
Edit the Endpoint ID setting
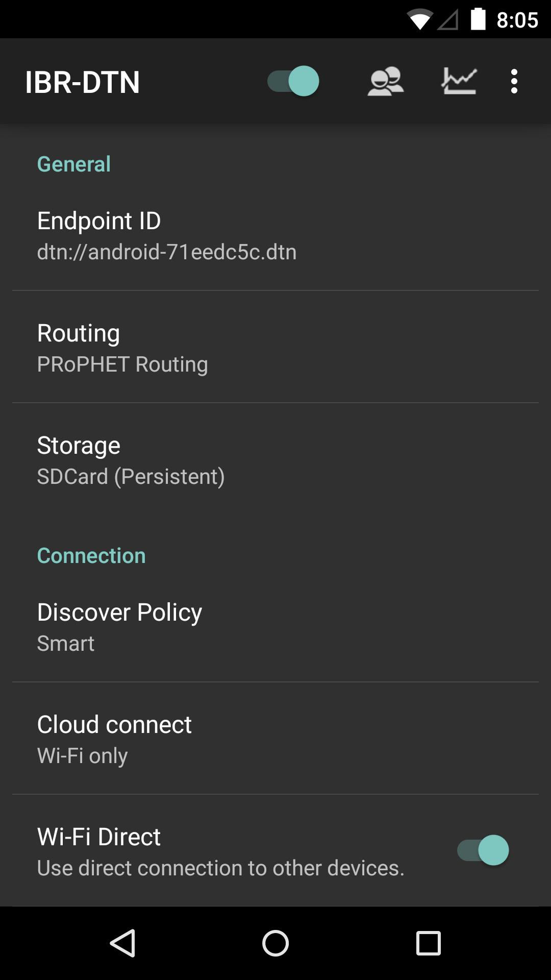(x=275, y=235)
